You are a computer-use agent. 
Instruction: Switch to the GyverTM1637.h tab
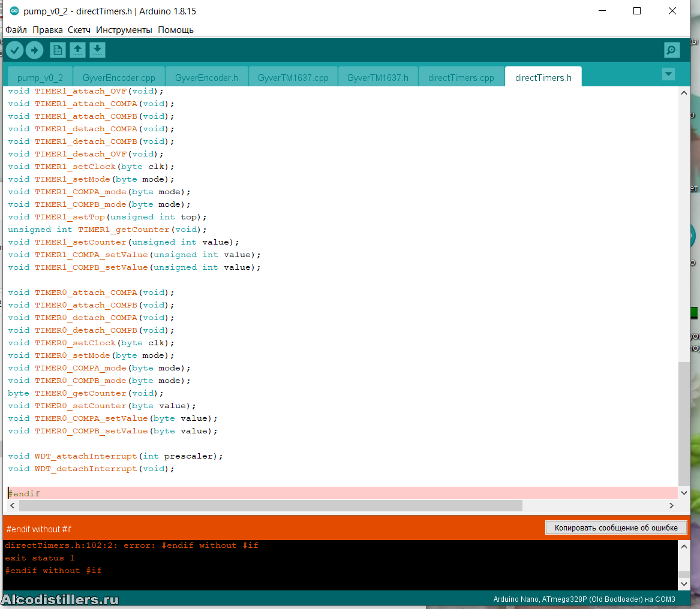(378, 78)
